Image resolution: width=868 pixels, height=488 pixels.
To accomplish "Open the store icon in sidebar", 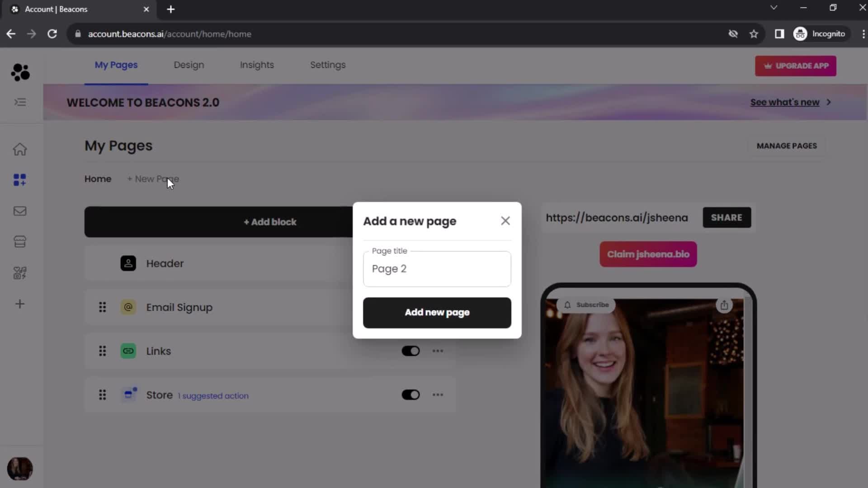I will point(20,242).
